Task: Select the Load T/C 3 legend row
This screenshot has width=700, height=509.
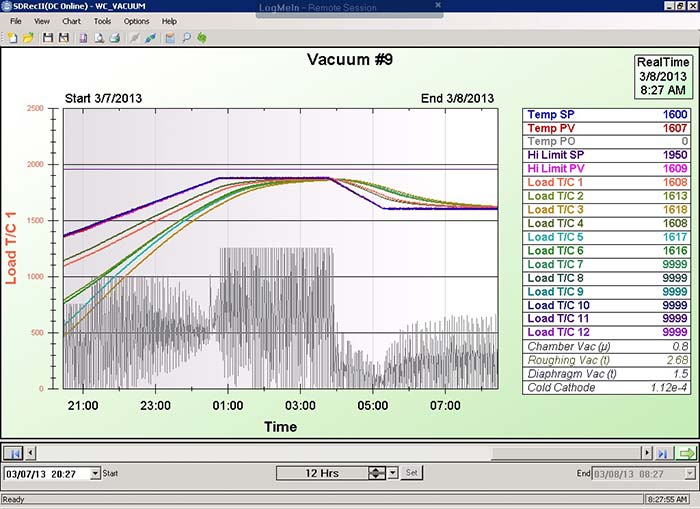Action: 606,210
